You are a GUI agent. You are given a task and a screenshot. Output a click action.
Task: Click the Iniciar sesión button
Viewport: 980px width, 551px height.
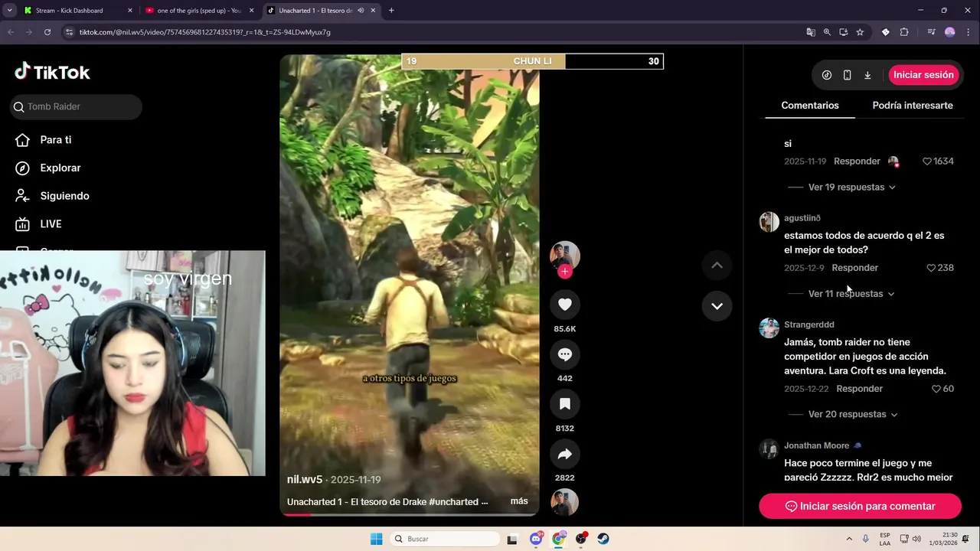[923, 75]
